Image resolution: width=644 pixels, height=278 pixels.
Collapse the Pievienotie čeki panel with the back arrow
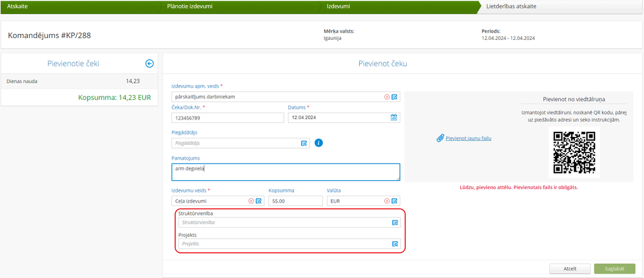pos(150,64)
